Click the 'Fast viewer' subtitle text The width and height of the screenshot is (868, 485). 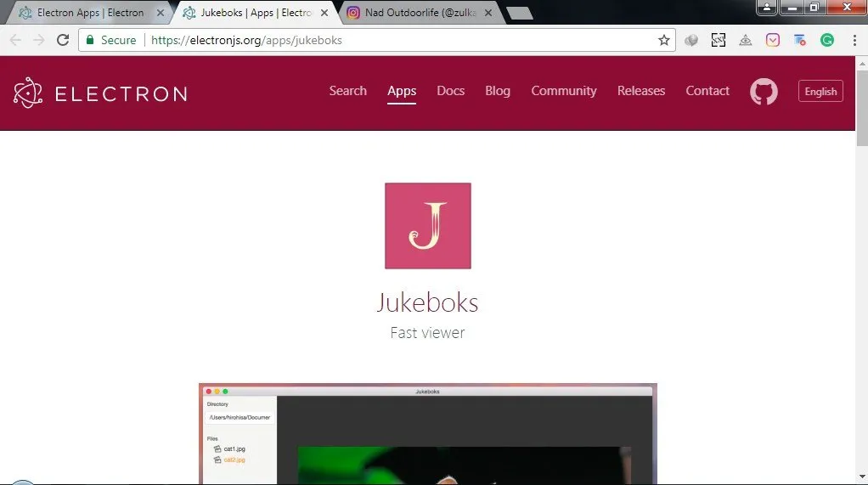pyautogui.click(x=427, y=333)
